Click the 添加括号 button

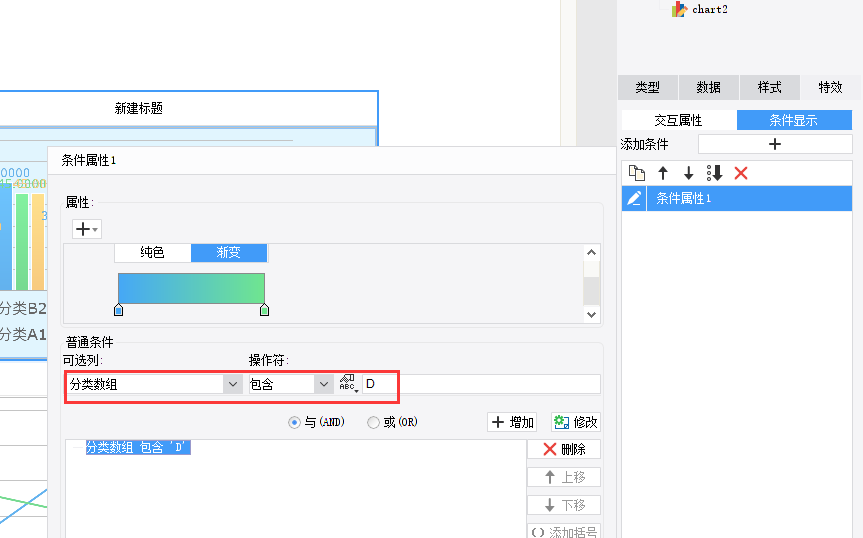[564, 531]
